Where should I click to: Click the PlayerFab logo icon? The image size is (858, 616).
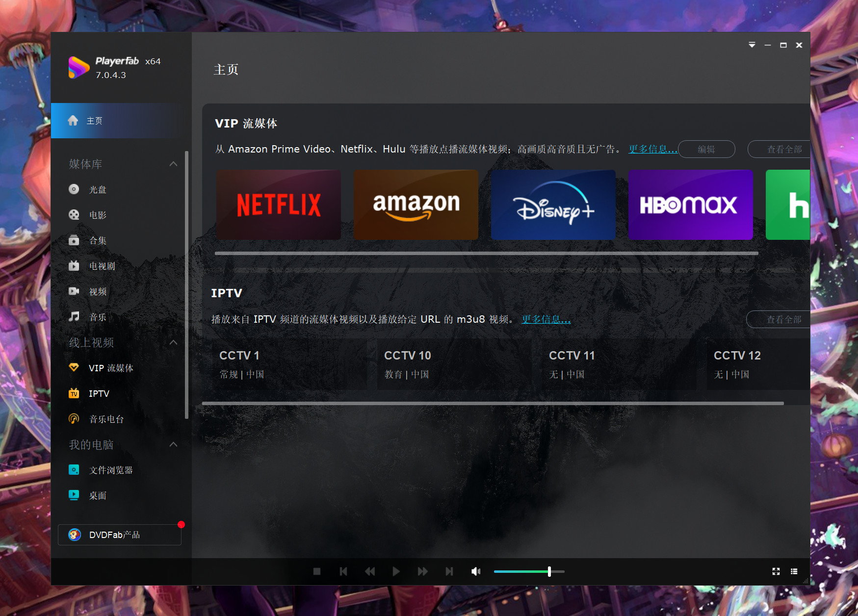coord(78,67)
